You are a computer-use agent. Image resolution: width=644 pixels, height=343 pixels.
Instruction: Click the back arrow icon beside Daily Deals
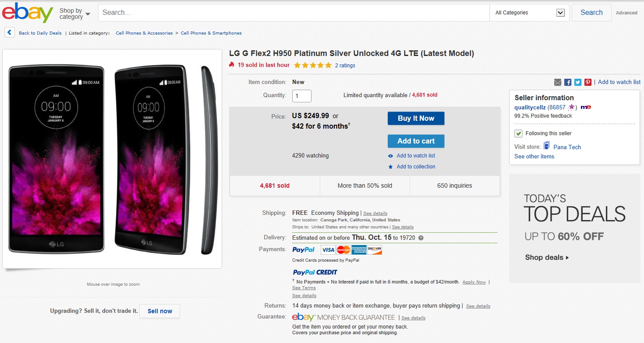pyautogui.click(x=10, y=32)
